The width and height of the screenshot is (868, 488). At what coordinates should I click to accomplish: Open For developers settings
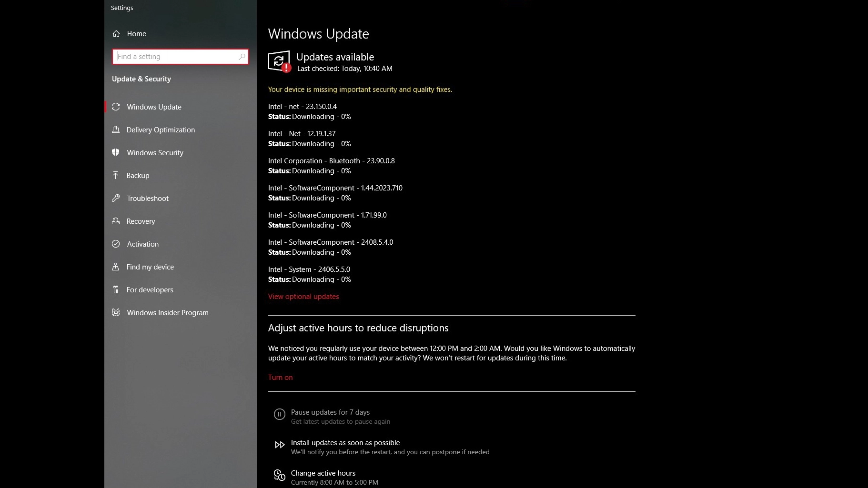180,289
